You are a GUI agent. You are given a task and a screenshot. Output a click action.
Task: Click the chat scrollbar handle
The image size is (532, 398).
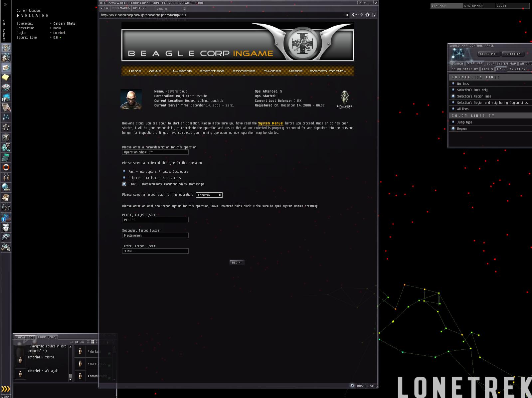point(70,377)
